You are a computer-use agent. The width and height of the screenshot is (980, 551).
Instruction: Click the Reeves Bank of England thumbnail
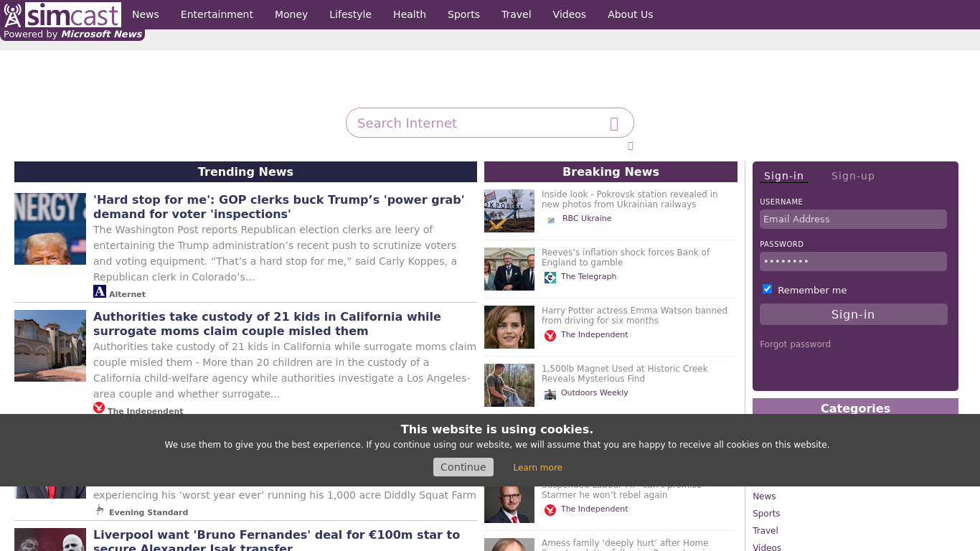509,269
